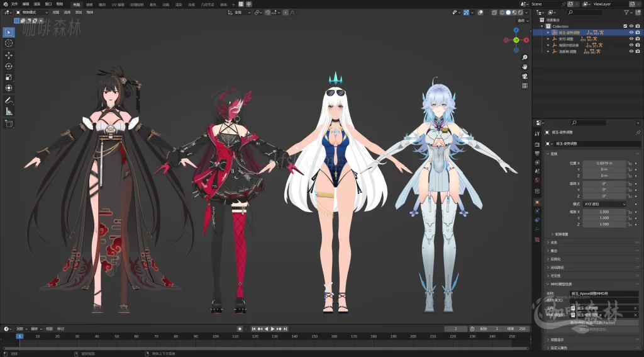
Task: Open the Edit (编辑) menu
Action: pyautogui.click(x=26, y=4)
